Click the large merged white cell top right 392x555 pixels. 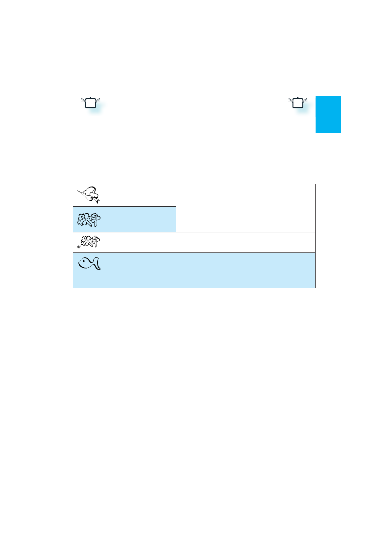point(245,208)
